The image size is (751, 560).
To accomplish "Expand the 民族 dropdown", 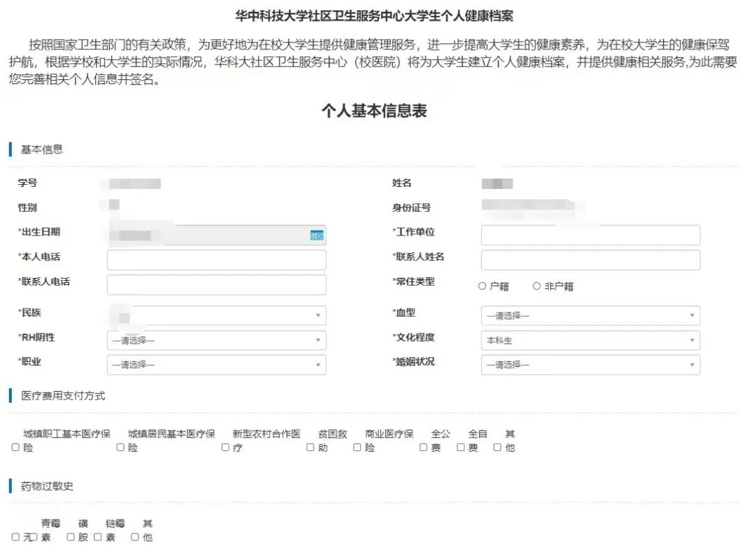I will 216,315.
